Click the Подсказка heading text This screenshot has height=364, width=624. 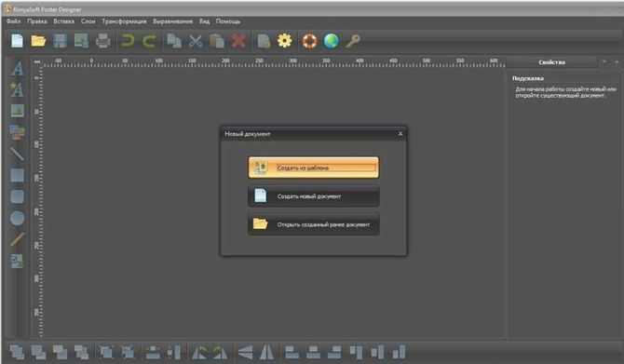pyautogui.click(x=528, y=78)
